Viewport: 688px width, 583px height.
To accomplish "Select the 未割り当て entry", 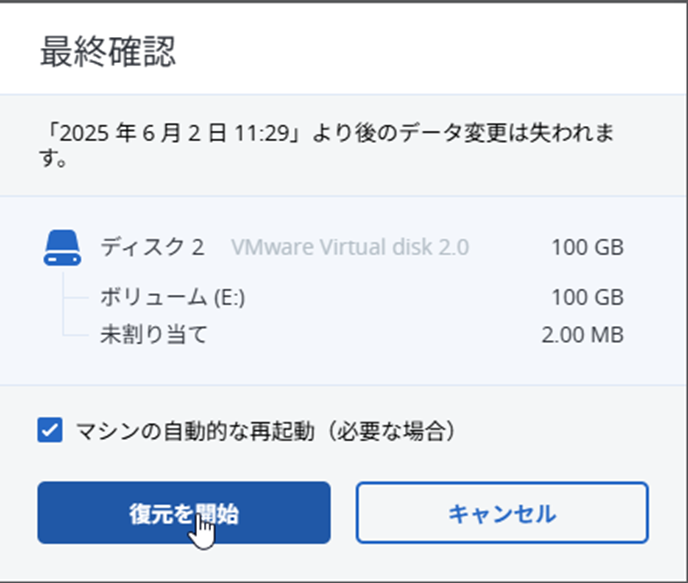I will pyautogui.click(x=154, y=334).
